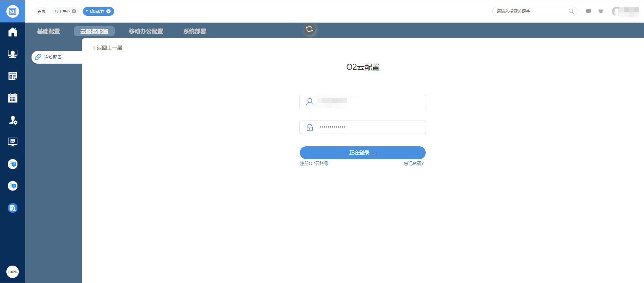The width and height of the screenshot is (644, 283).
Task: Open the 云服务配置 tab
Action: (94, 31)
